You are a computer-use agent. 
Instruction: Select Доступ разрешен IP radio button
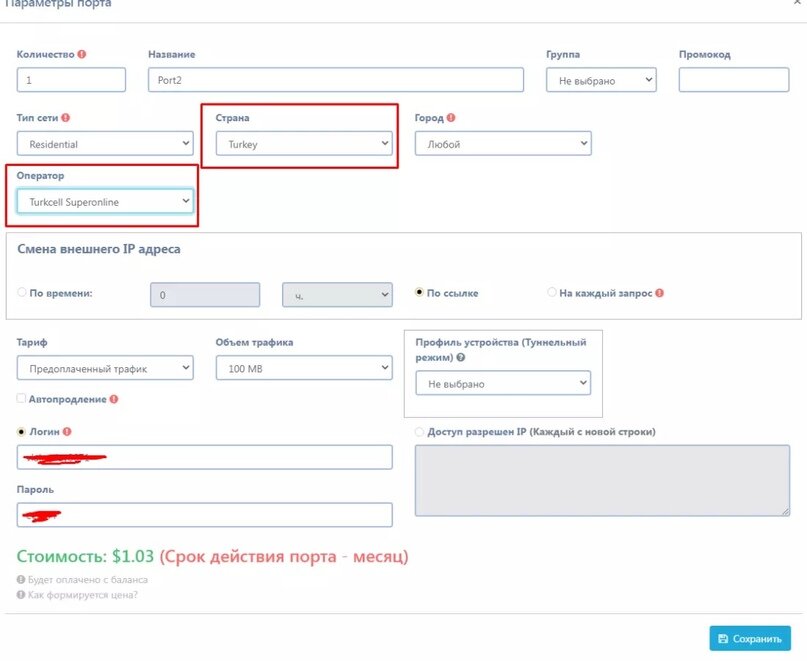tap(419, 431)
